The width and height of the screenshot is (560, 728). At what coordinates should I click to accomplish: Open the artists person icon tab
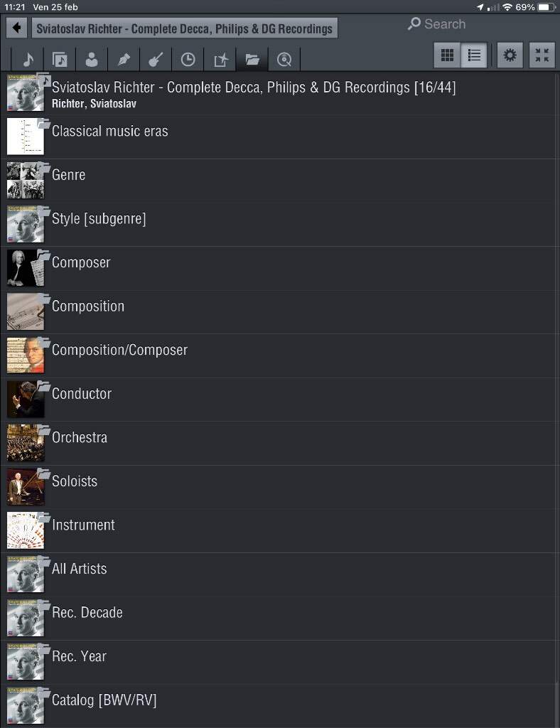[92, 60]
